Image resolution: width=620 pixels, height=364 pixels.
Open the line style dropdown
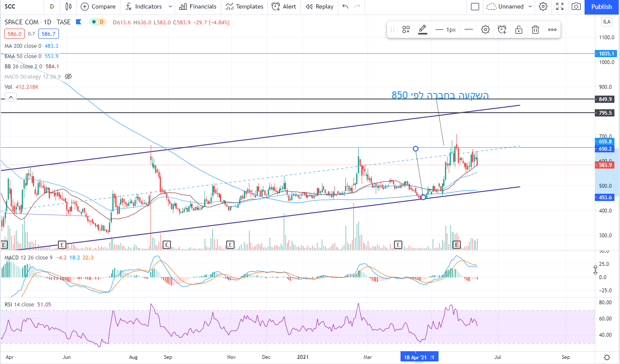(x=469, y=29)
